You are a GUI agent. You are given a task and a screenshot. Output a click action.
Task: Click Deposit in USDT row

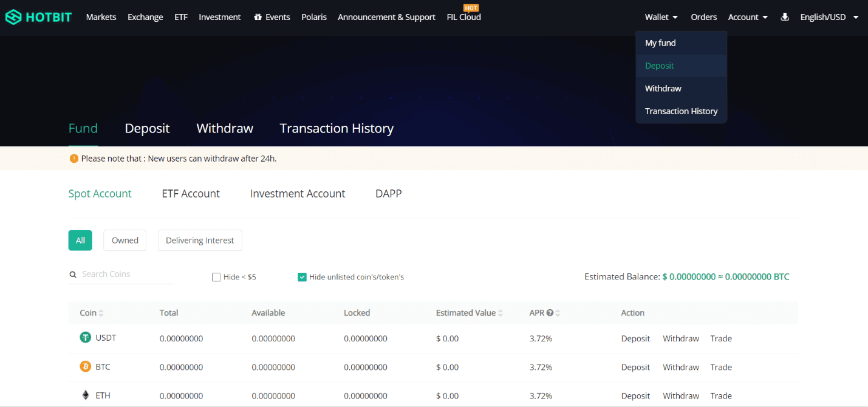(635, 338)
